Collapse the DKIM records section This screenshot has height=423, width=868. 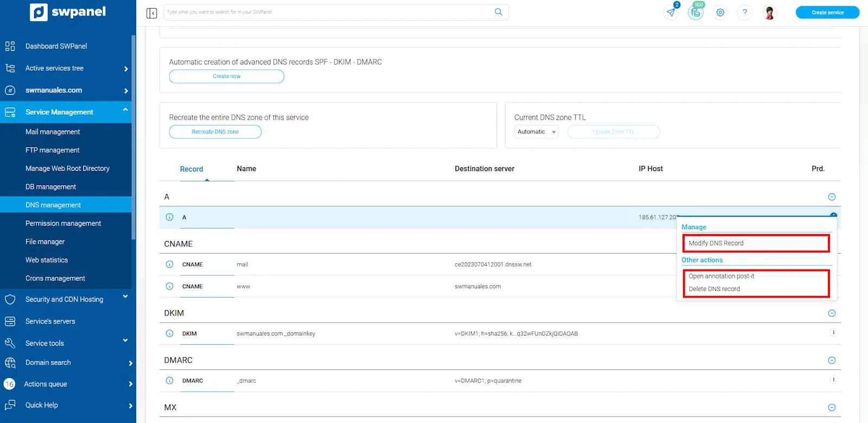coord(832,313)
